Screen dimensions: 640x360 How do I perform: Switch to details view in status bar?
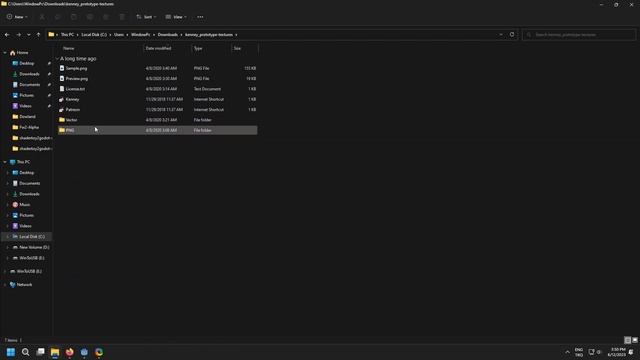pos(628,340)
